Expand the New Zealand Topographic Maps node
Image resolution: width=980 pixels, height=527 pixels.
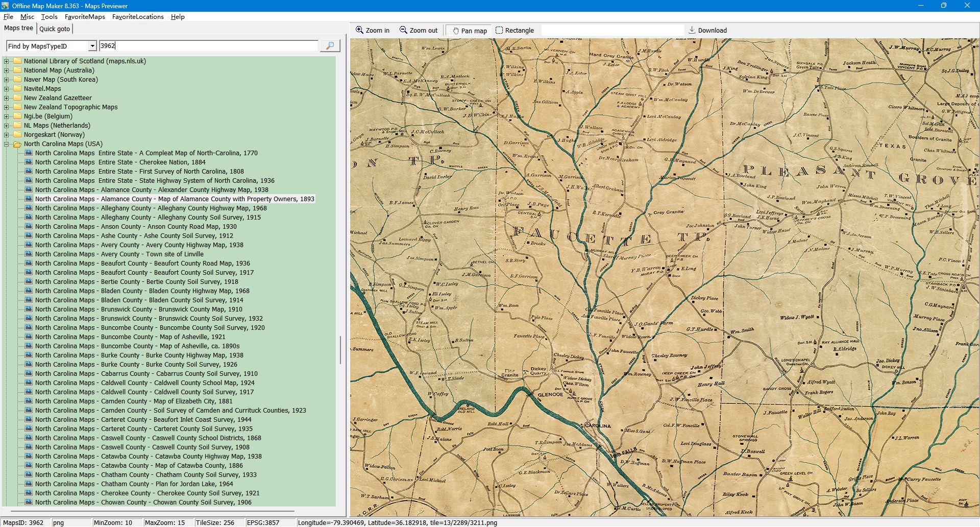(x=7, y=107)
